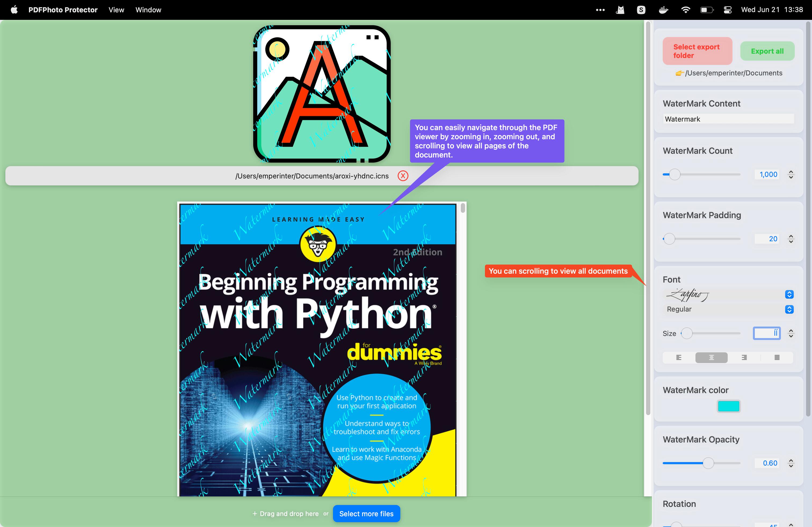Remove aroxi-yhdnc.icns file with red X
Viewport: 812px width, 527px height.
click(x=403, y=176)
